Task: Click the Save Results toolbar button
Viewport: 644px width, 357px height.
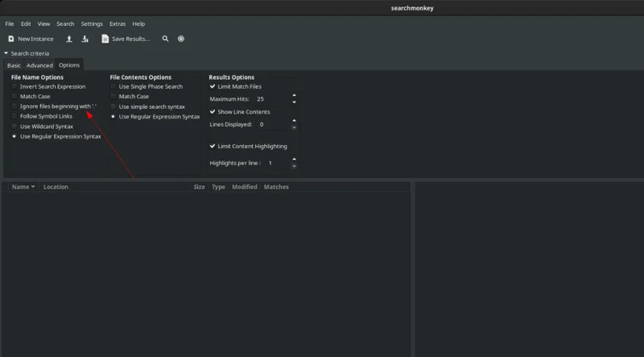Action: point(126,39)
